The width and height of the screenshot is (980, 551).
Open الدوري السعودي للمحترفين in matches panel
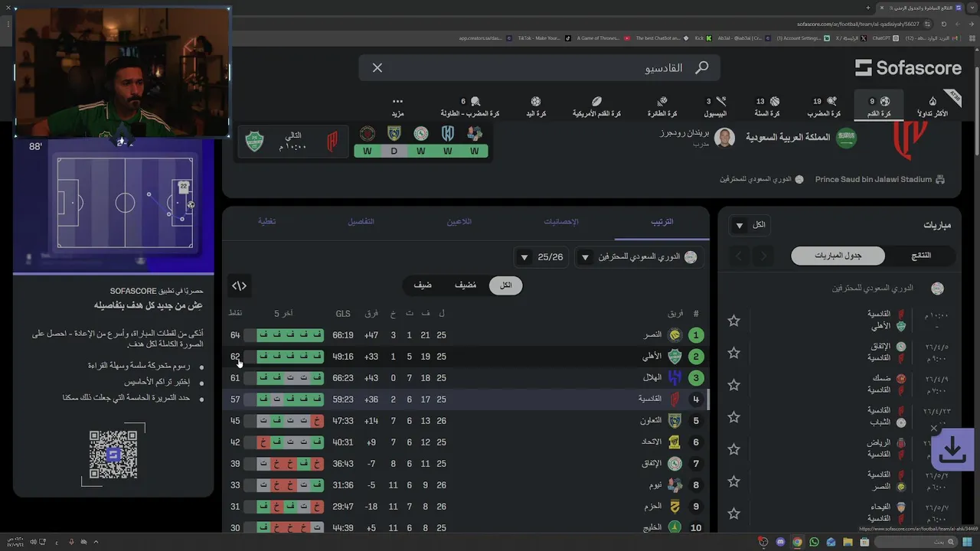(888, 289)
